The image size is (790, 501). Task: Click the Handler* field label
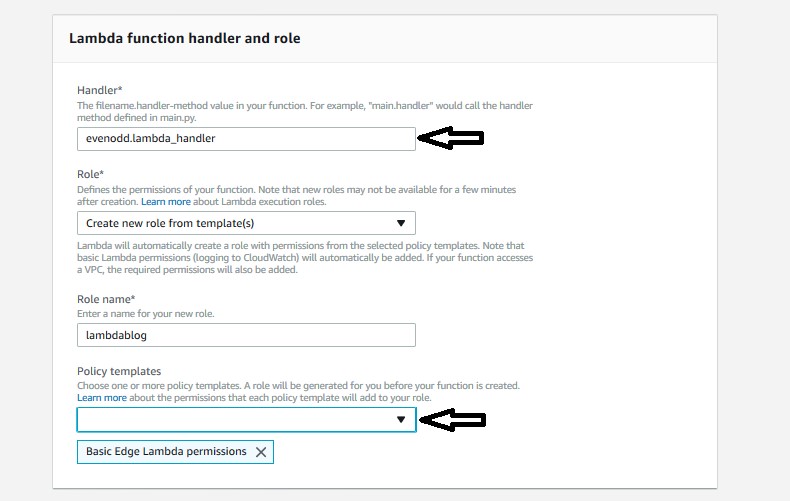(100, 90)
